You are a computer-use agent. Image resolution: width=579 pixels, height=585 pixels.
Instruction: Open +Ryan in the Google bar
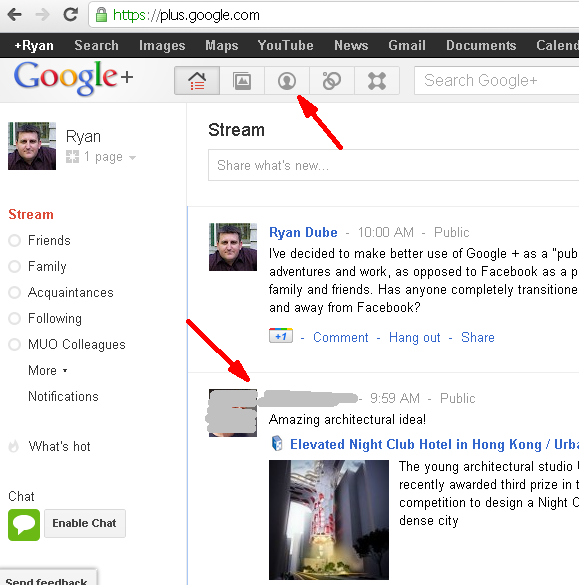pos(34,46)
